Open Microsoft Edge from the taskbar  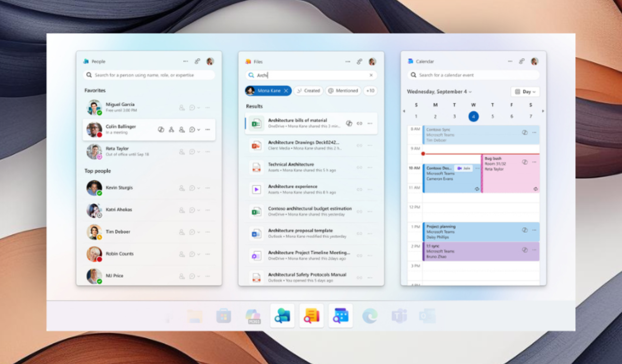coord(370,315)
